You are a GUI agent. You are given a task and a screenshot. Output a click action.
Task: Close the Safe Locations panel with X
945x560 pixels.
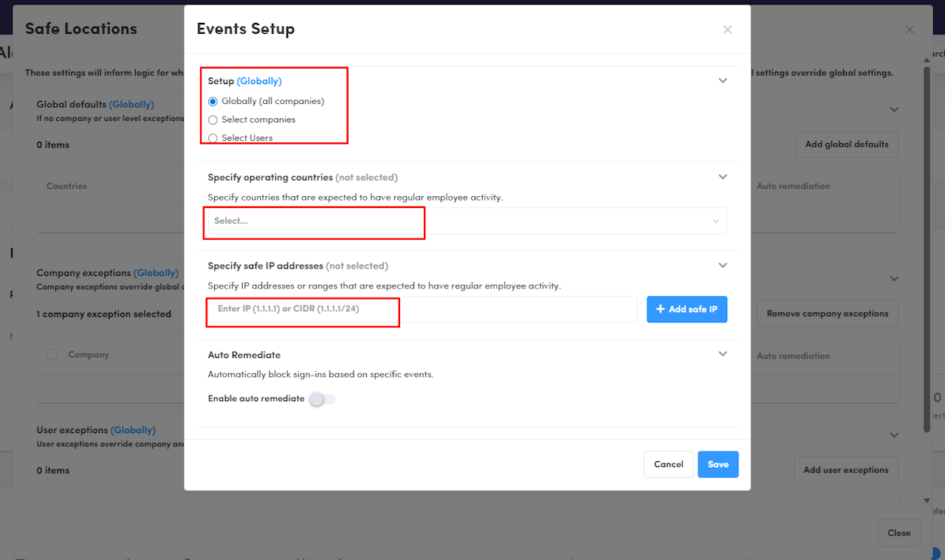[x=910, y=30]
